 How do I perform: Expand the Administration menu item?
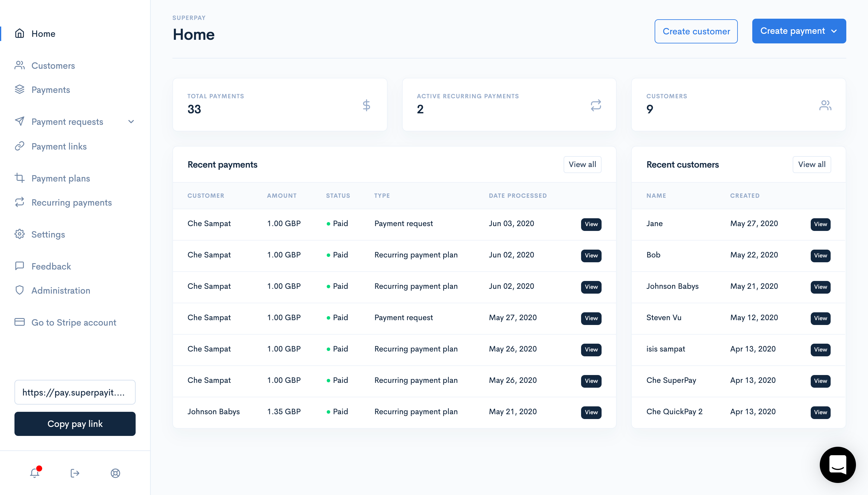(60, 290)
